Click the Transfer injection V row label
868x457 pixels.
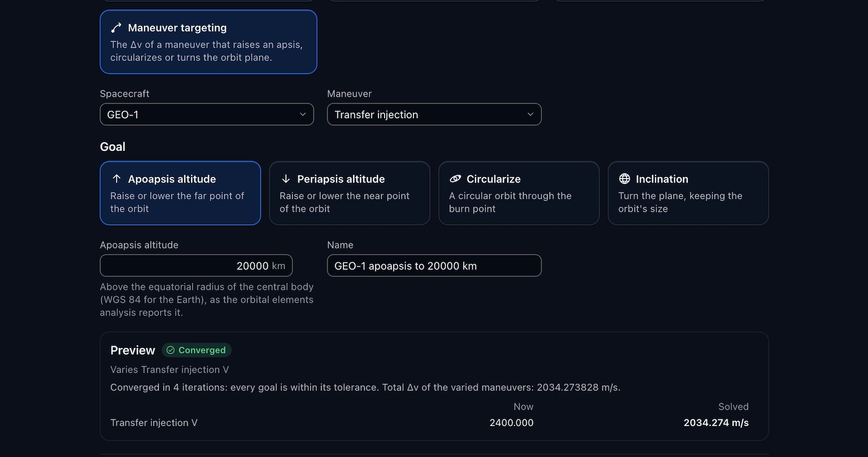click(x=154, y=422)
